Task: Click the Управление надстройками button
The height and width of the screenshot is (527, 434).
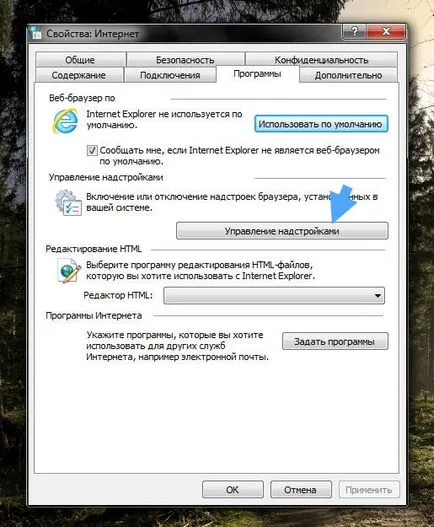Action: tap(282, 231)
